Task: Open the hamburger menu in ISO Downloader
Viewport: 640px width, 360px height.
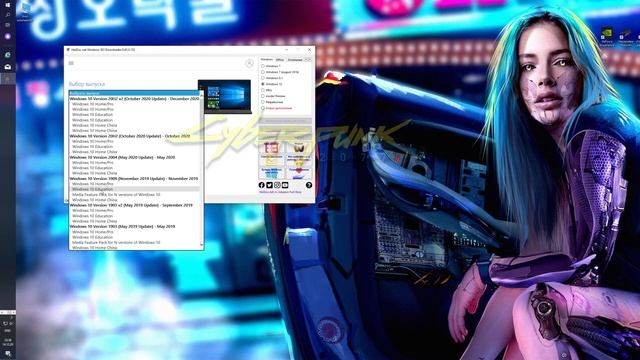Action: pos(71,63)
